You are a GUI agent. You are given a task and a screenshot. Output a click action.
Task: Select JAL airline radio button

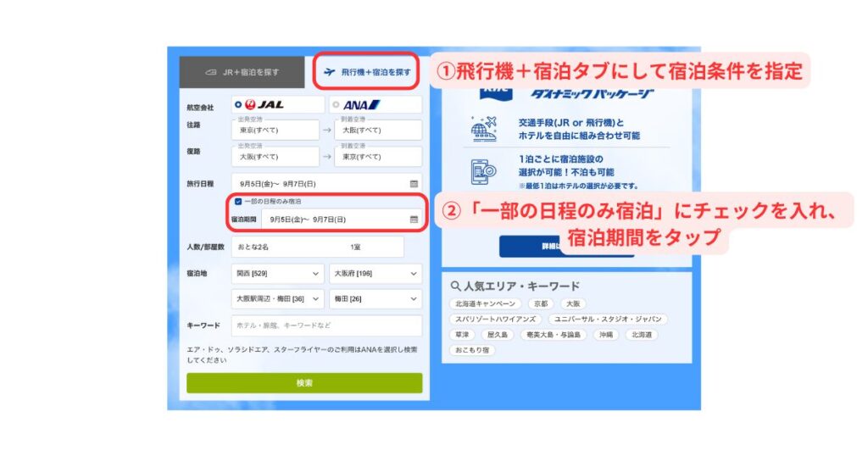point(238,104)
